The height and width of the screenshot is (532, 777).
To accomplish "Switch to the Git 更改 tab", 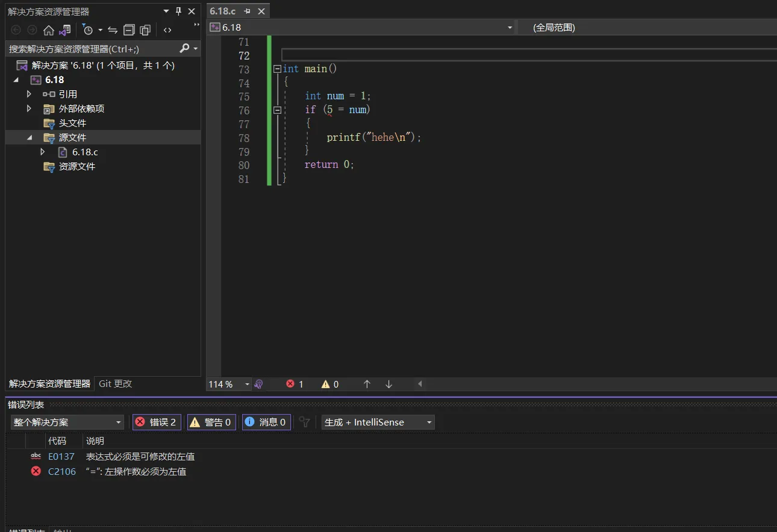I will point(115,384).
